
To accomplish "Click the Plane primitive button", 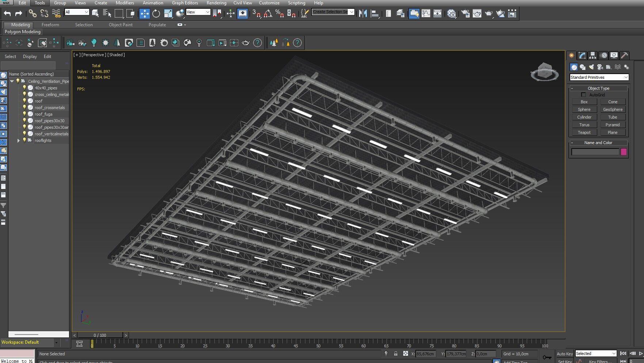I will [613, 132].
